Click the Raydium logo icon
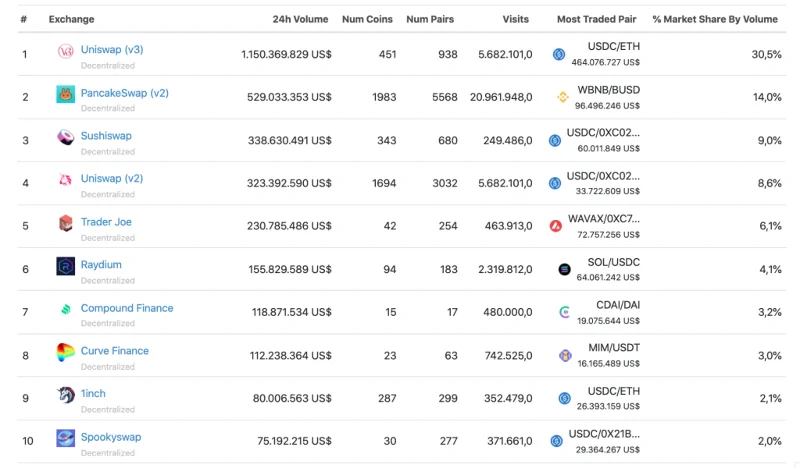 [x=65, y=266]
